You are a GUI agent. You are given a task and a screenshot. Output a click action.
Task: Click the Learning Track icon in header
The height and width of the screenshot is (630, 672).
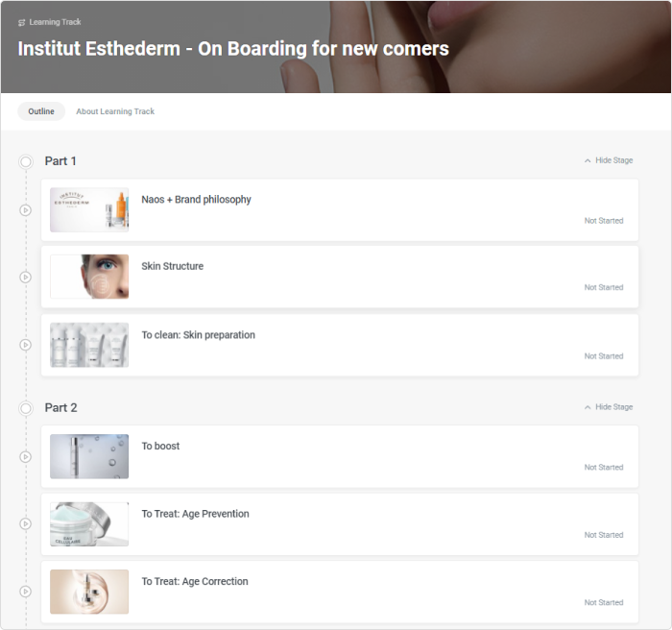[x=22, y=22]
